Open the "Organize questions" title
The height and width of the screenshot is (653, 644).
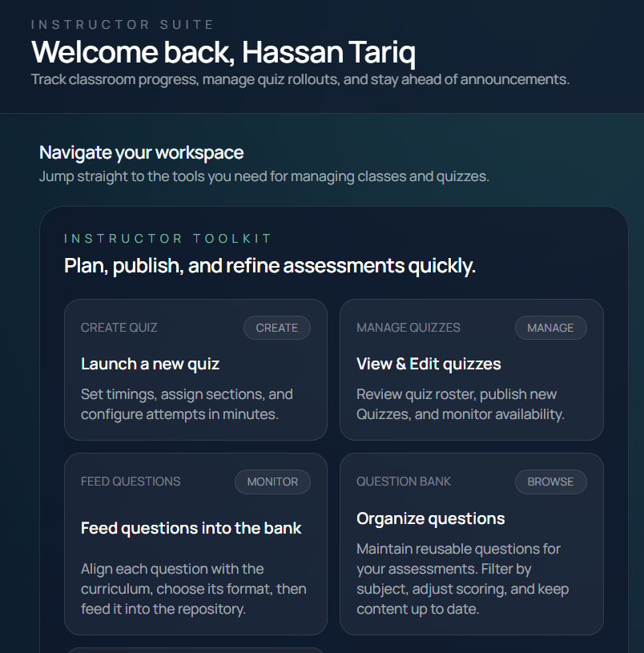coord(430,518)
